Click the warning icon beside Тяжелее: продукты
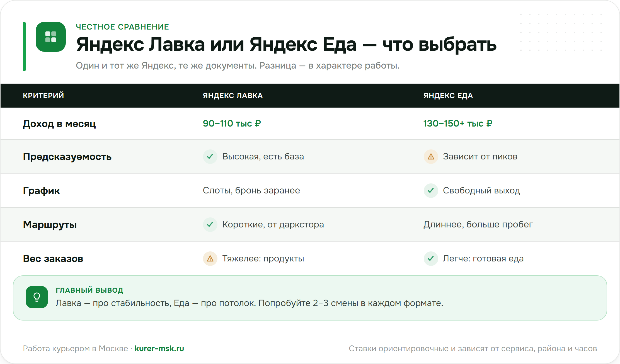Viewport: 620px width, 364px height. coord(210,258)
